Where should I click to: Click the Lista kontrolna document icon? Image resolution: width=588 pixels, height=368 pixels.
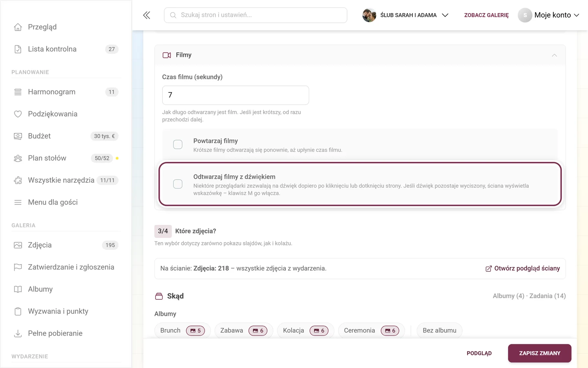(x=18, y=49)
